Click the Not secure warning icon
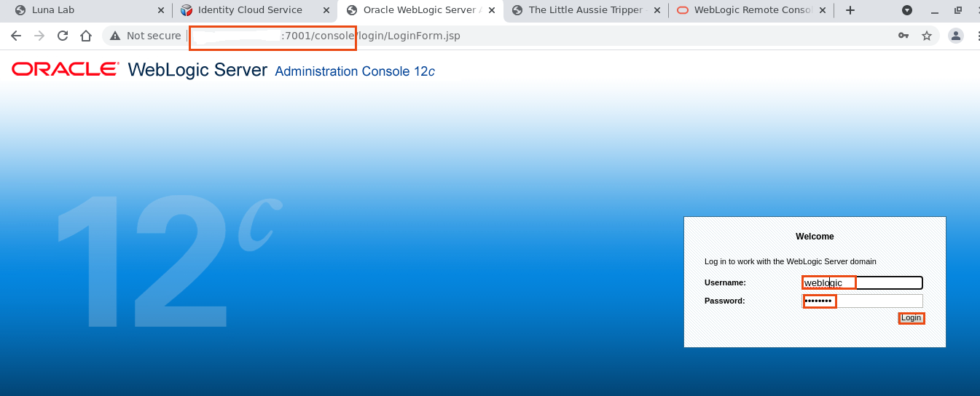The image size is (980, 396). (115, 36)
